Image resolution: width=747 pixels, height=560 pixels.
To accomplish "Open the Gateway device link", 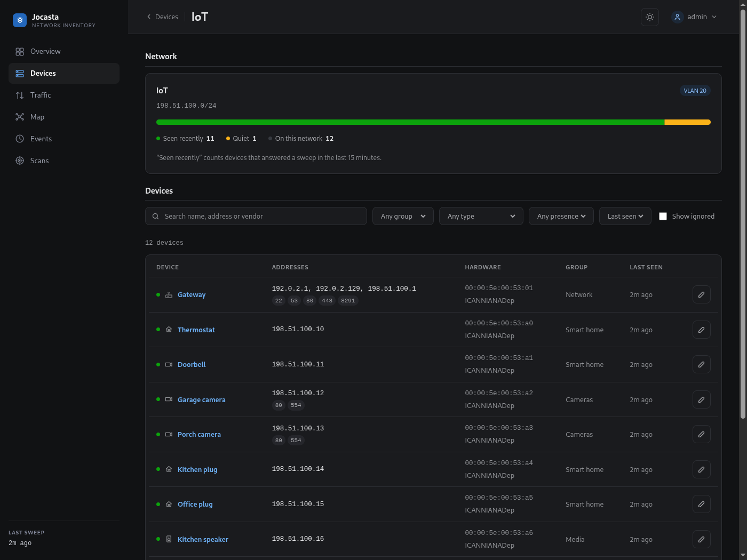I will point(192,295).
